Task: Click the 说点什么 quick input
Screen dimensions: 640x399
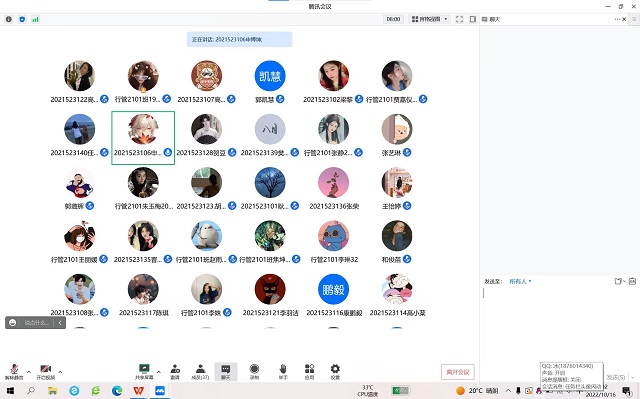Action: [x=36, y=323]
